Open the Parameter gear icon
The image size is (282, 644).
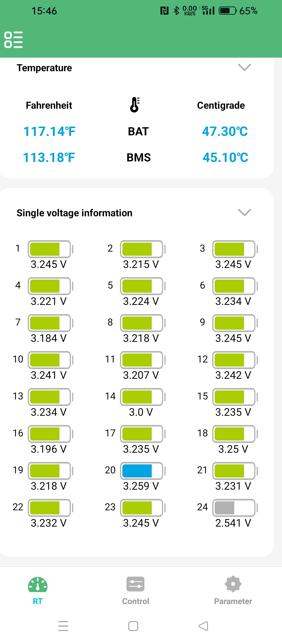point(233,584)
